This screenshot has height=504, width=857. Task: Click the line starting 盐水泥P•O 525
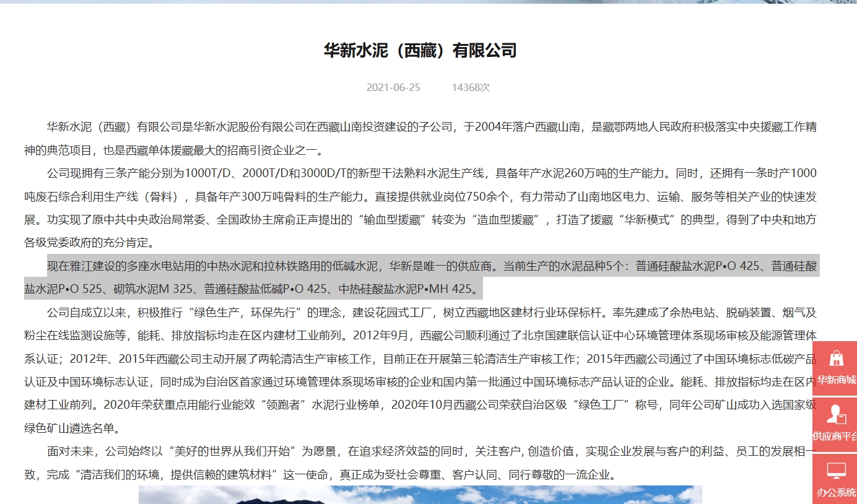[x=253, y=289]
